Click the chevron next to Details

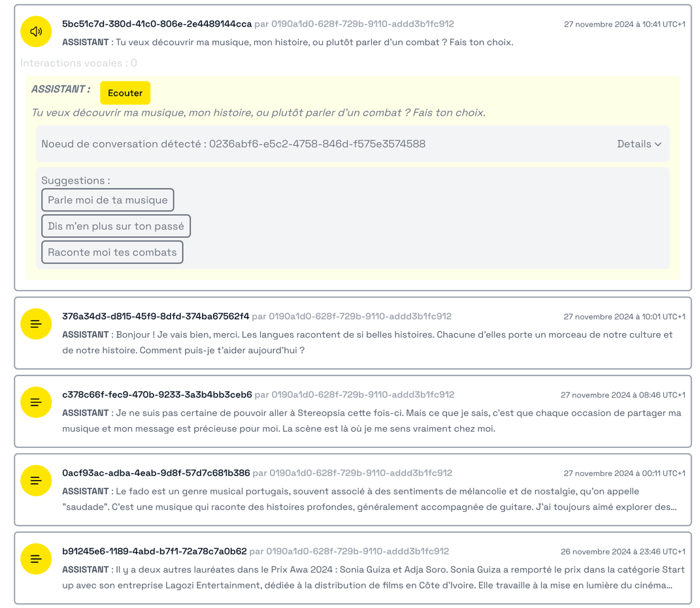(658, 144)
